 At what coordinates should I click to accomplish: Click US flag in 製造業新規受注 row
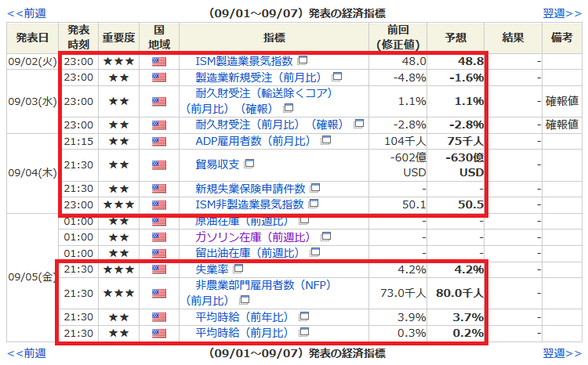[159, 78]
